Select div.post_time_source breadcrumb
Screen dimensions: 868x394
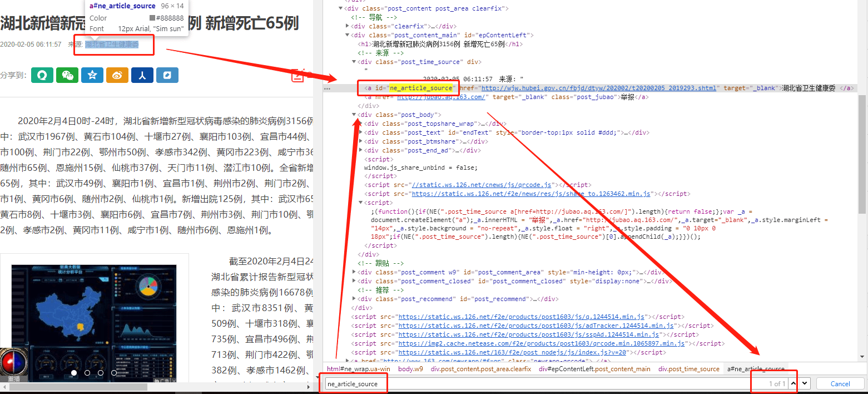(689, 369)
